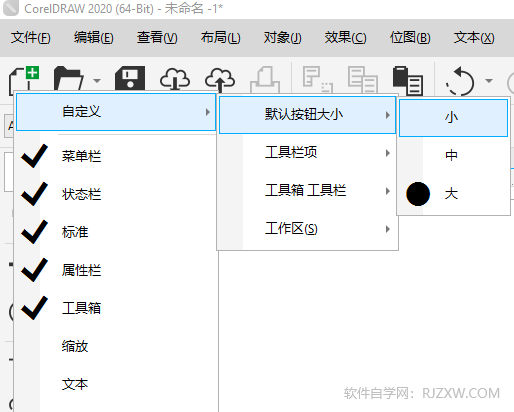Screen dimensions: 514x412
Task: Open the 文件(F) menu
Action: 31,38
